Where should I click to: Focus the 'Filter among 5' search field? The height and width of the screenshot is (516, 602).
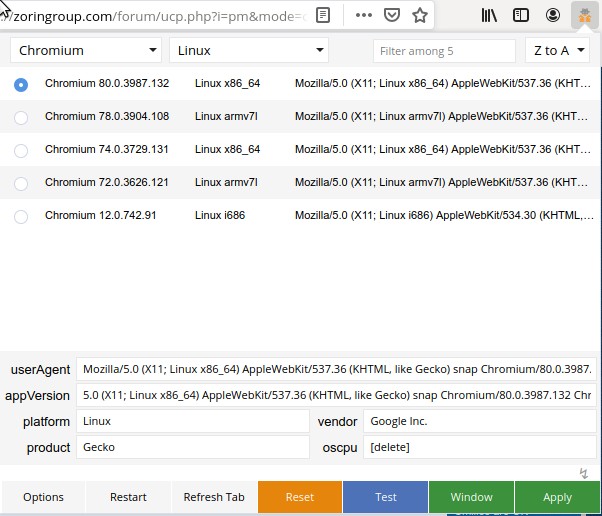click(443, 51)
